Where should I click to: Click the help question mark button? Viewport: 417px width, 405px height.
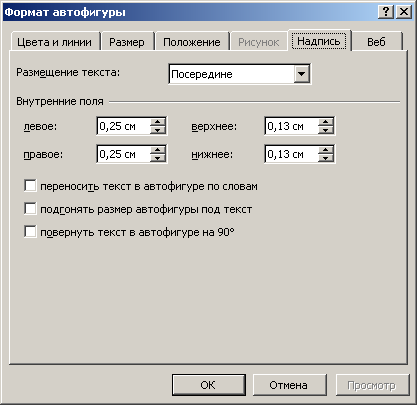386,12
